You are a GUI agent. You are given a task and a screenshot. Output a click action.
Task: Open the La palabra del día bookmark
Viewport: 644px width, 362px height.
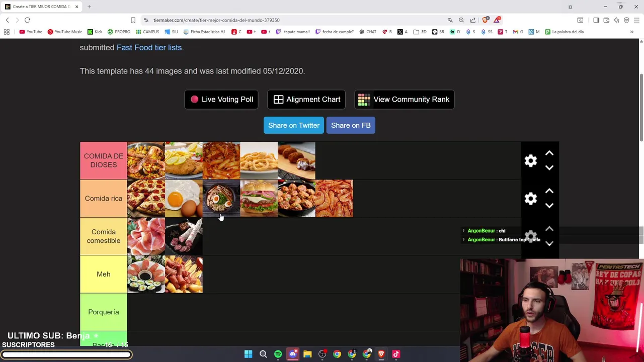coord(564,32)
